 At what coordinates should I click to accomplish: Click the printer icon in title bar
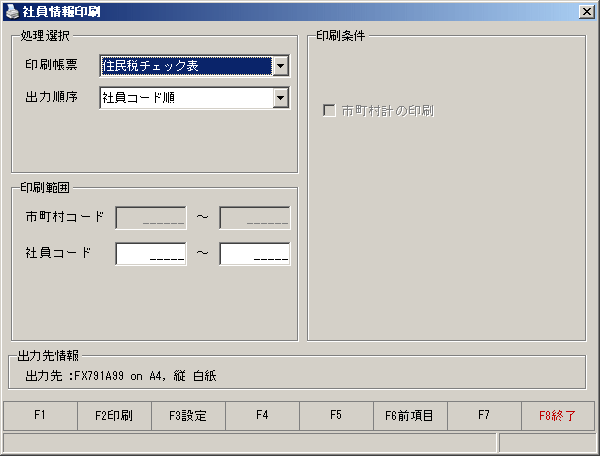pyautogui.click(x=12, y=11)
